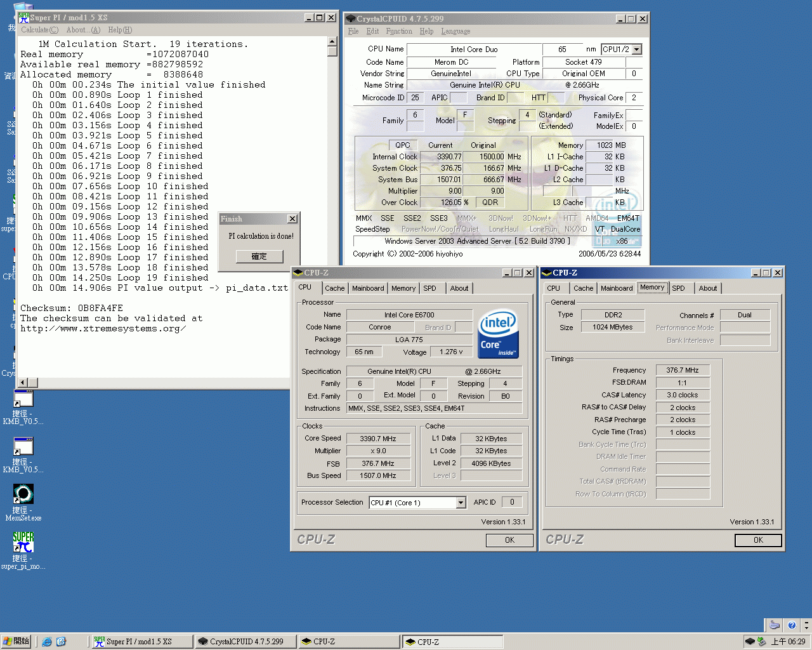Click the 開始 Start button on the taskbar
This screenshot has height=650, width=812.
click(x=15, y=641)
